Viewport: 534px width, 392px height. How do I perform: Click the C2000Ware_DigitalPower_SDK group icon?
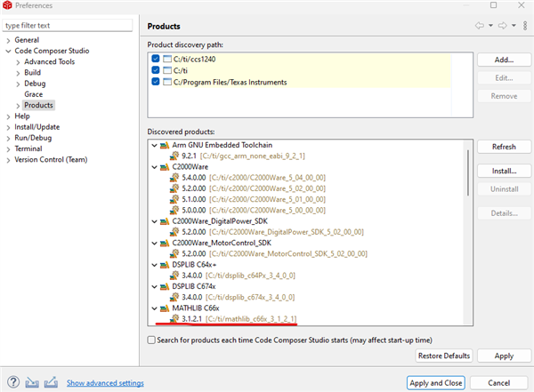click(165, 221)
